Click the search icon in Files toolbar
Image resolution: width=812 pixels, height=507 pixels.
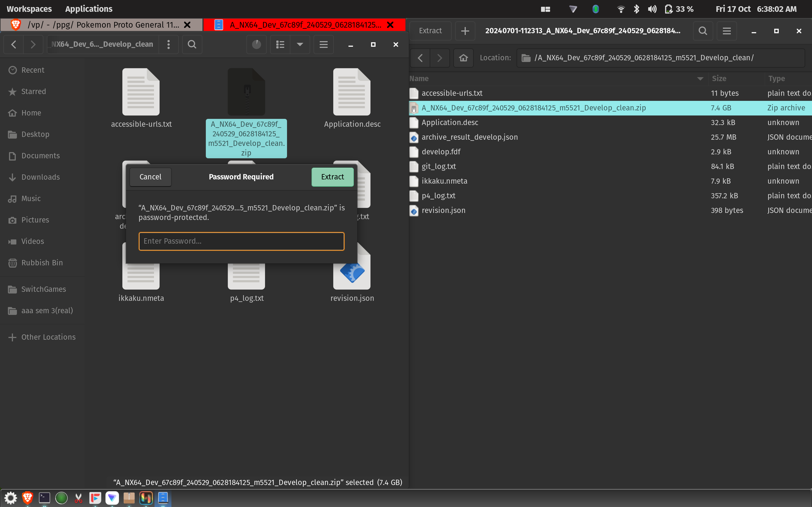pyautogui.click(x=192, y=44)
